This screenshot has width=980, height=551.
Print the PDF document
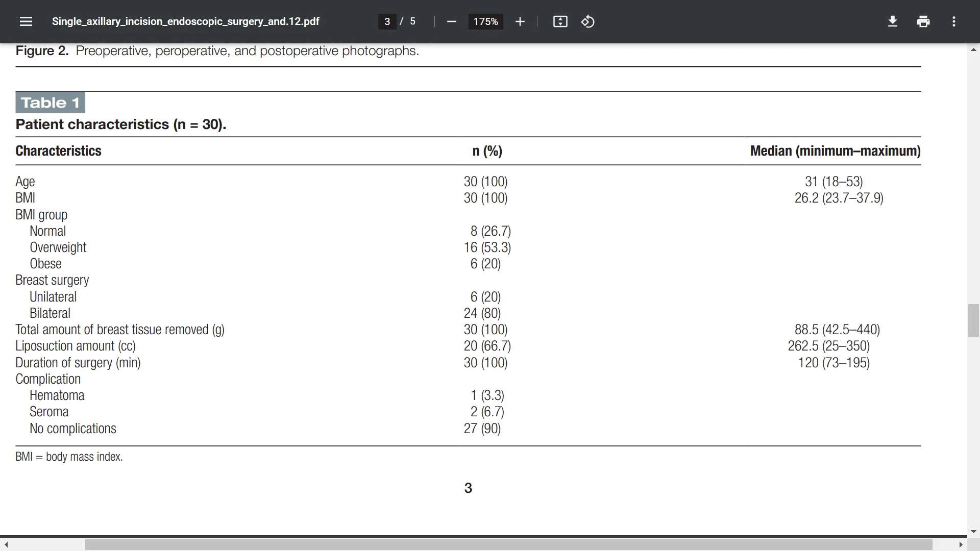point(923,21)
